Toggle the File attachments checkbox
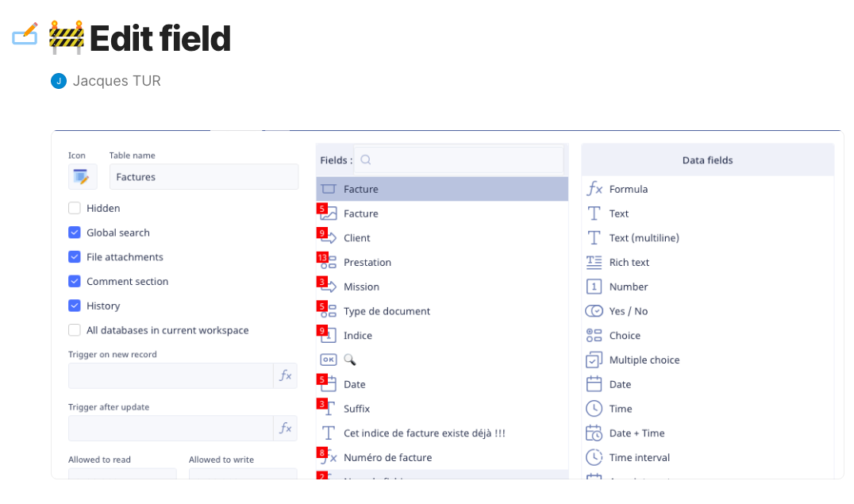The image size is (854, 504). tap(75, 257)
